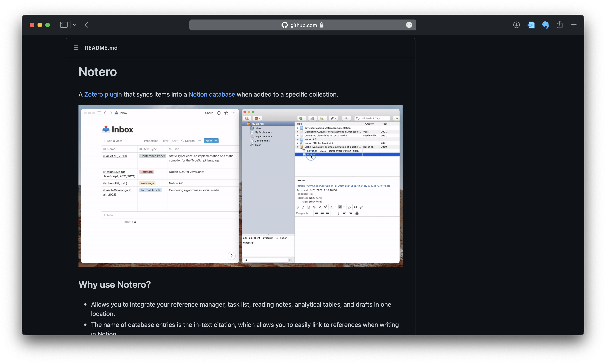Open the tab groups dropdown chevron
This screenshot has height=364, width=606.
[x=74, y=25]
